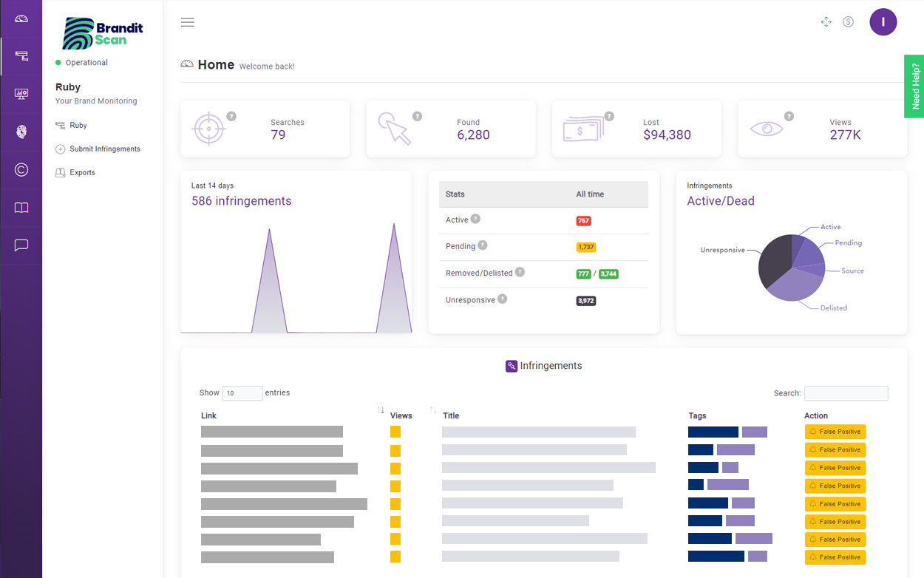Click False Positive button in first row

click(835, 432)
